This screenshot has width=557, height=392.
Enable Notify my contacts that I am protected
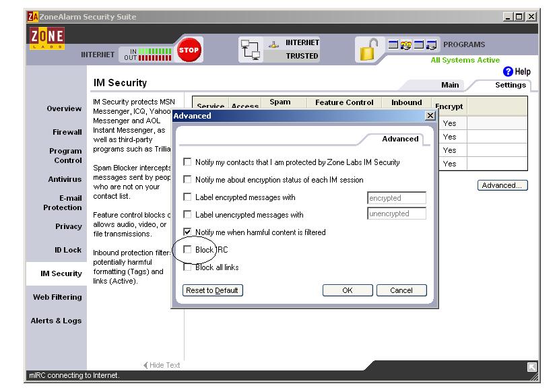187,162
